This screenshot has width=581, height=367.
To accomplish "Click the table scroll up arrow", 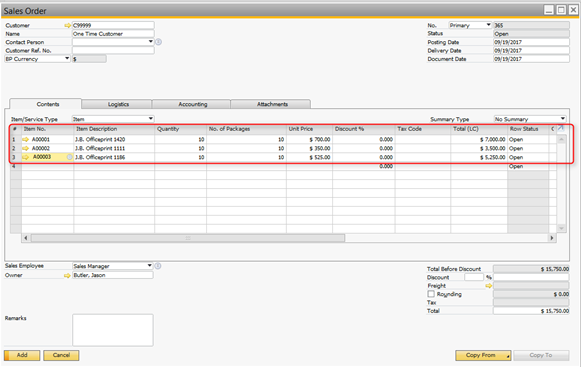I will click(x=561, y=139).
